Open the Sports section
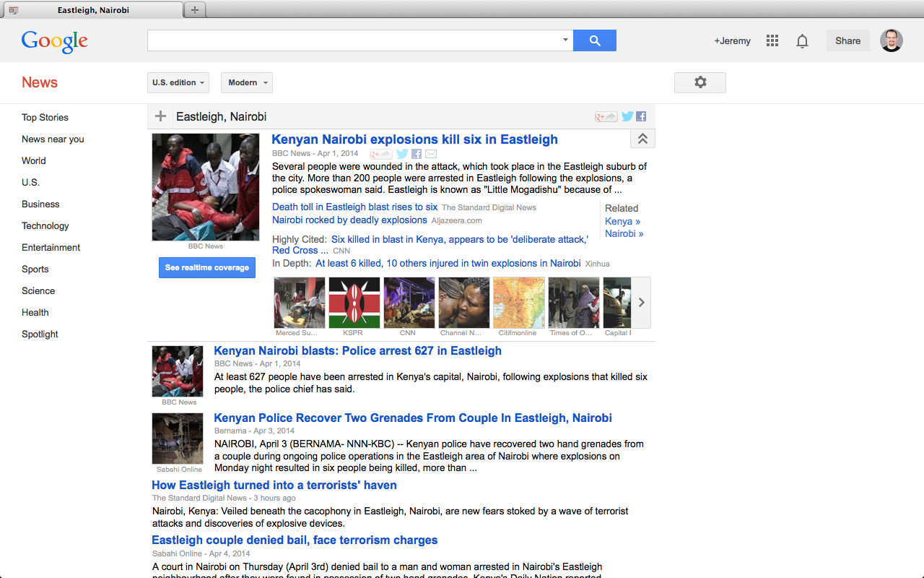 point(35,269)
